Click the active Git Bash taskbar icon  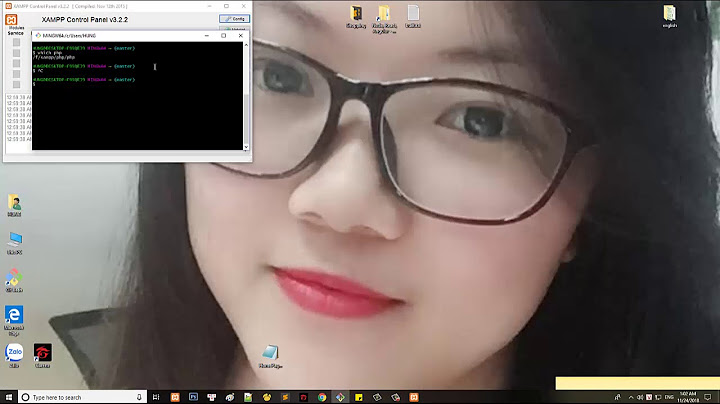[x=340, y=397]
